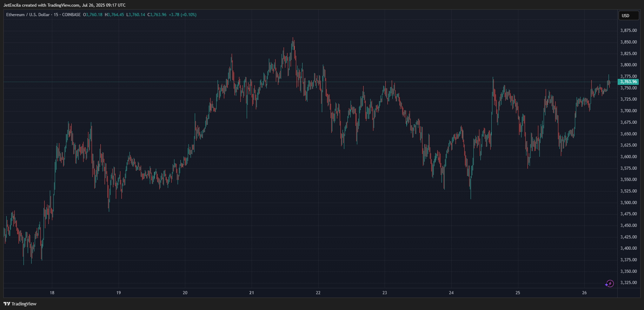
Task: Click the high value H3,764.45
Action: (114, 15)
